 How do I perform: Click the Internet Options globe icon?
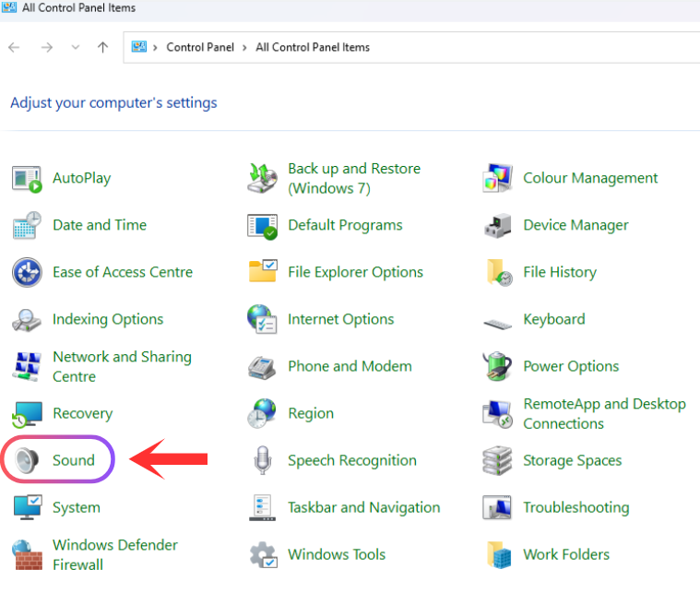(x=262, y=319)
